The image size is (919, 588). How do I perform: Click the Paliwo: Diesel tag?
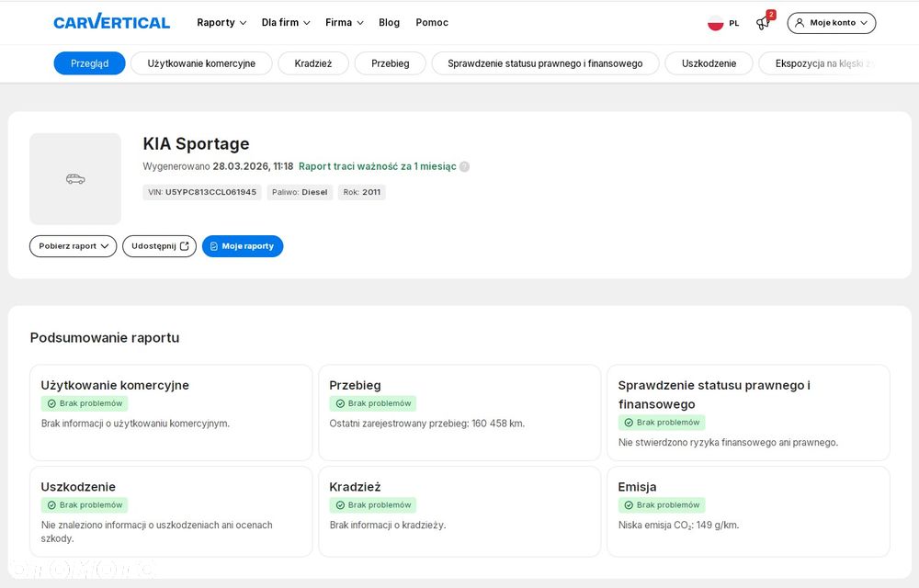(x=300, y=192)
